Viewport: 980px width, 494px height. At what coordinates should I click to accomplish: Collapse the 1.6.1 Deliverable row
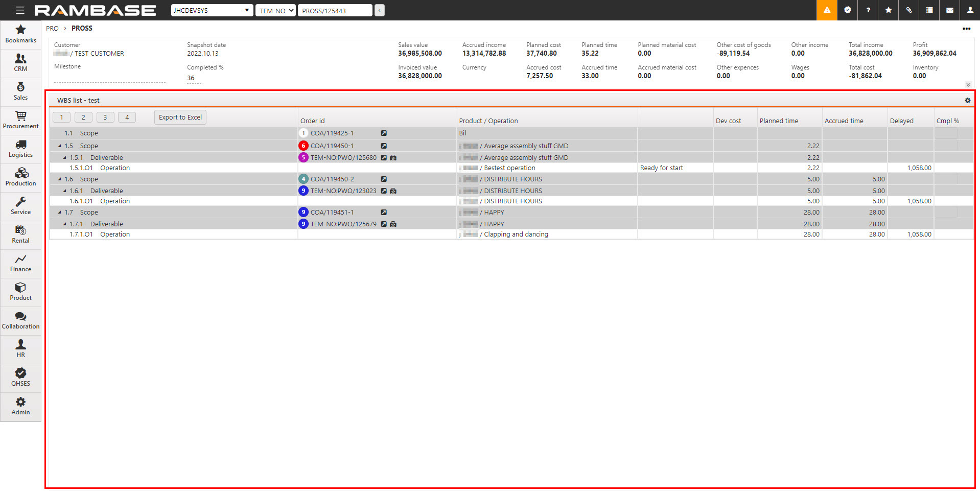tap(65, 191)
